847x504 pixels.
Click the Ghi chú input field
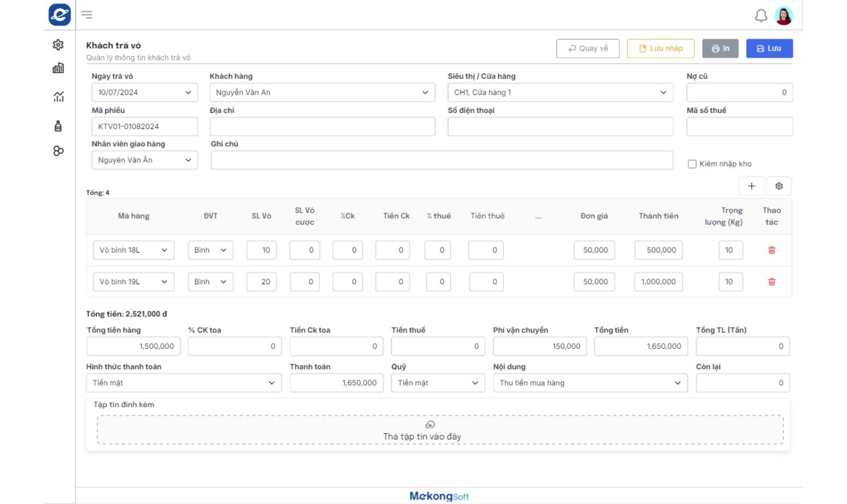(442, 160)
